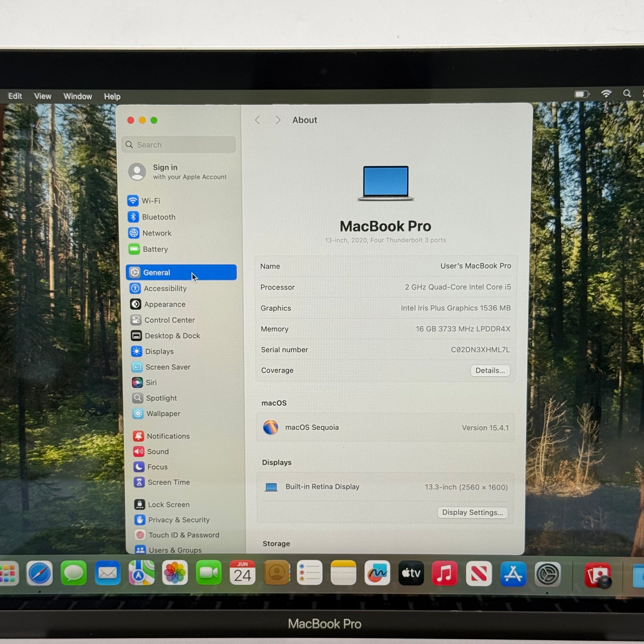Click the User's MacBook Pro name
Image resolution: width=644 pixels, height=644 pixels.
click(476, 266)
